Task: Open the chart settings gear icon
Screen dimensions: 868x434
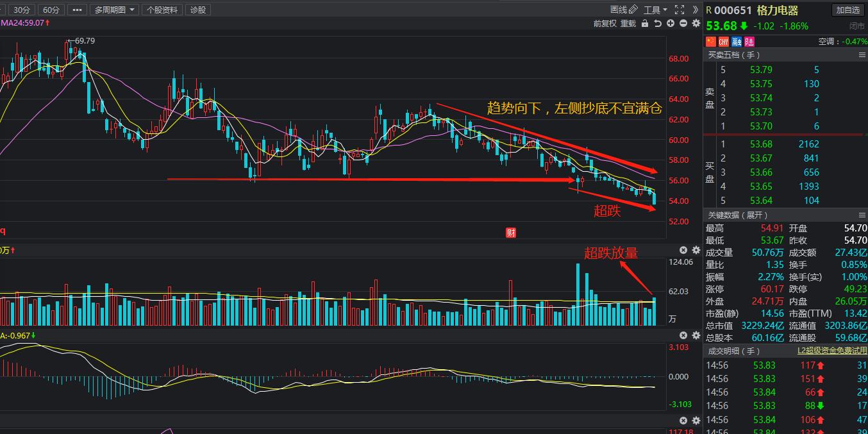Action: pyautogui.click(x=696, y=24)
